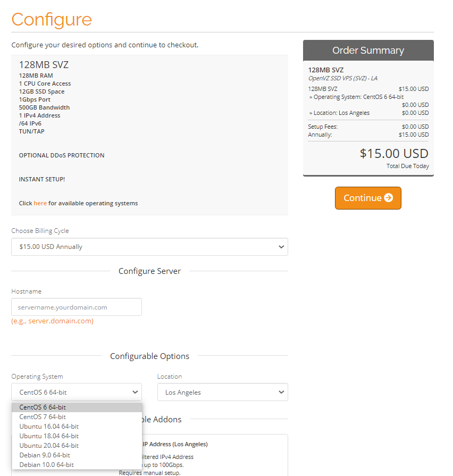Select Debian 9.0 64-bit option

45,455
